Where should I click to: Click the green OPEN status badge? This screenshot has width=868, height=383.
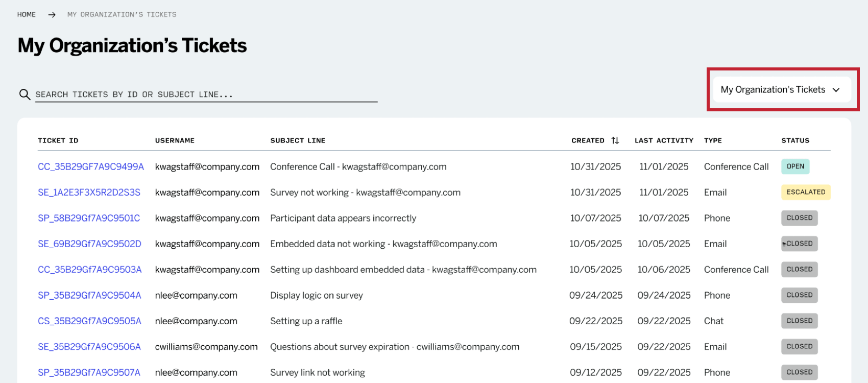click(x=795, y=166)
